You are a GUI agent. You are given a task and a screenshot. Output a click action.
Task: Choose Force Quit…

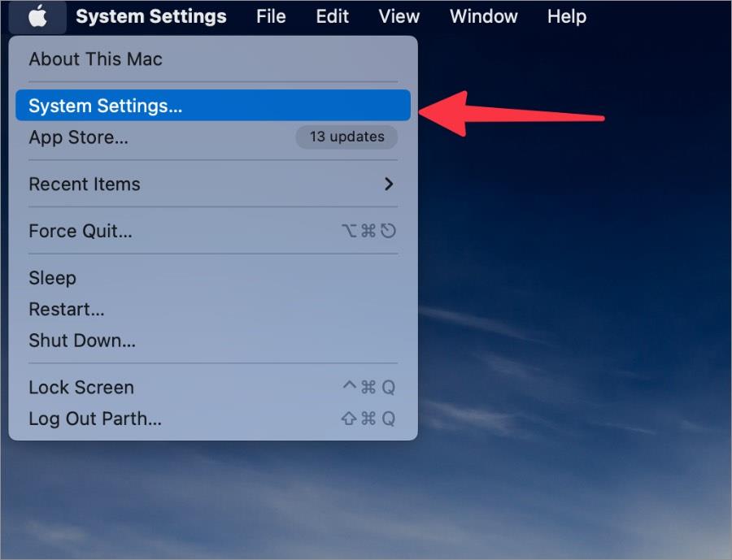[213, 231]
